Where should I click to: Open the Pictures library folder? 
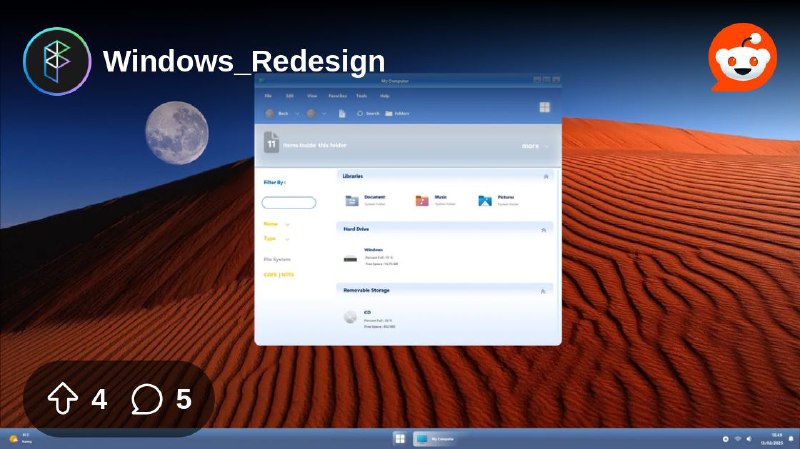tap(498, 201)
